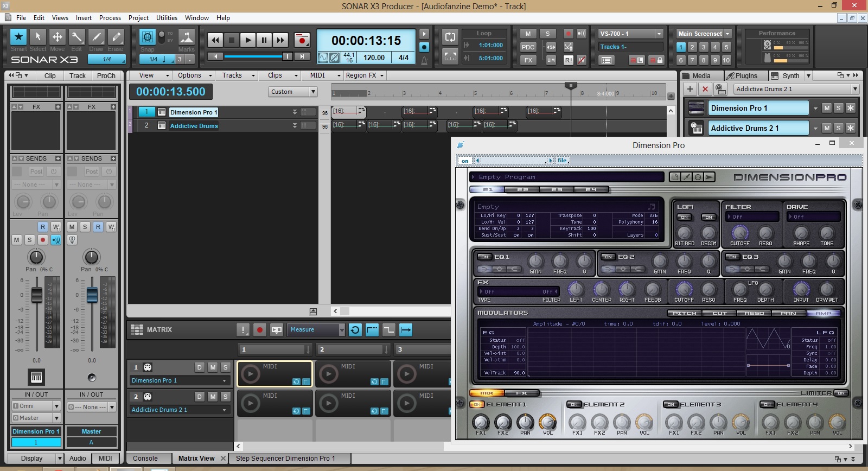Toggle input echo on Dimension Pro strip

click(56, 240)
